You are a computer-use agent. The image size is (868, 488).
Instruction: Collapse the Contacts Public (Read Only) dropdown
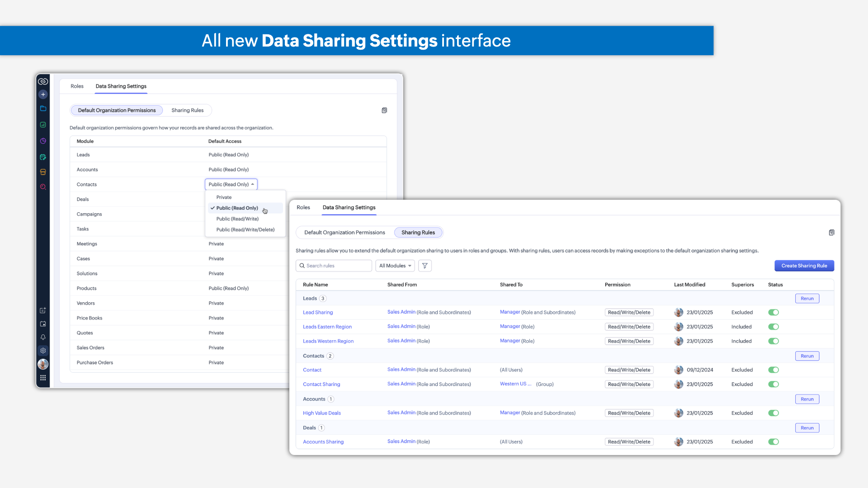(x=231, y=184)
